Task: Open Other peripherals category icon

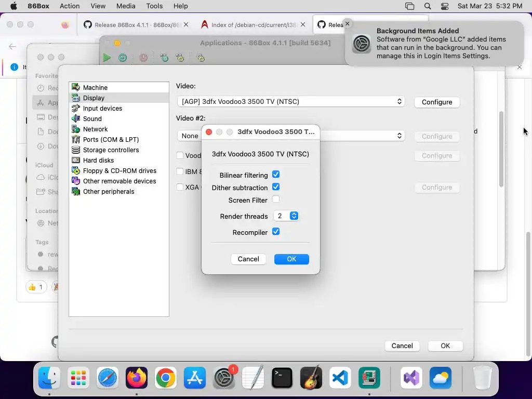Action: pyautogui.click(x=76, y=191)
